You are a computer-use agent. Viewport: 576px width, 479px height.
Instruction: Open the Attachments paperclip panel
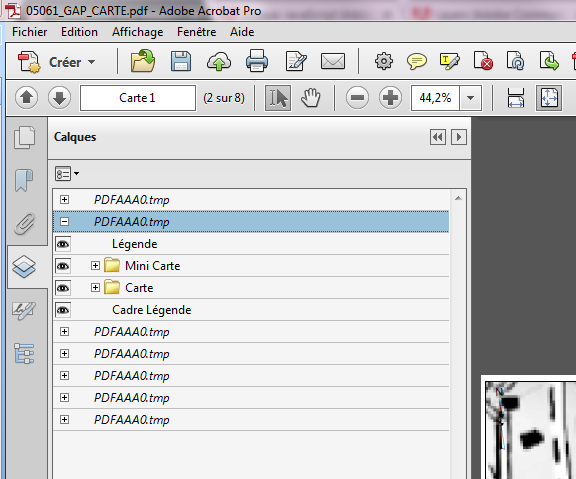(24, 223)
